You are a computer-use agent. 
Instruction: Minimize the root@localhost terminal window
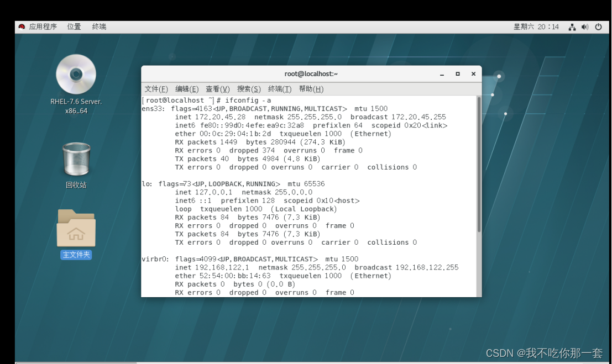pos(442,73)
